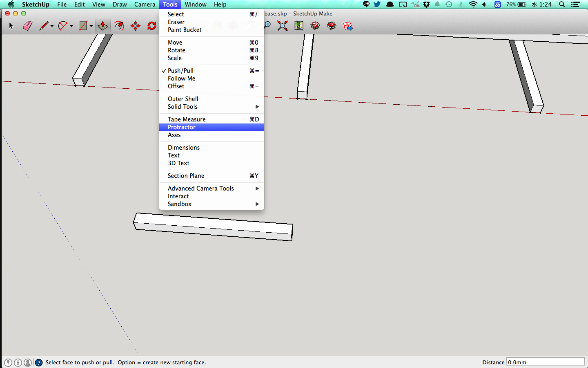This screenshot has height=368, width=588.
Task: Click the Zoom Extents icon
Action: [282, 26]
